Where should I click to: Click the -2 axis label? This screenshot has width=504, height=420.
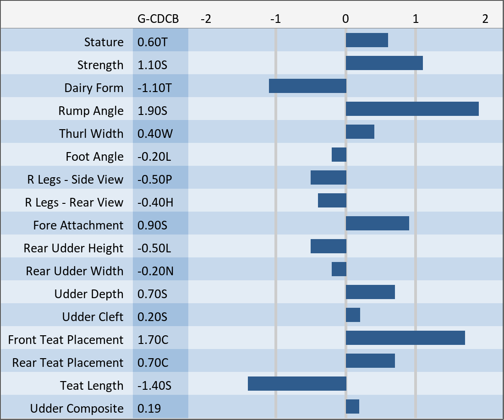[x=206, y=19]
